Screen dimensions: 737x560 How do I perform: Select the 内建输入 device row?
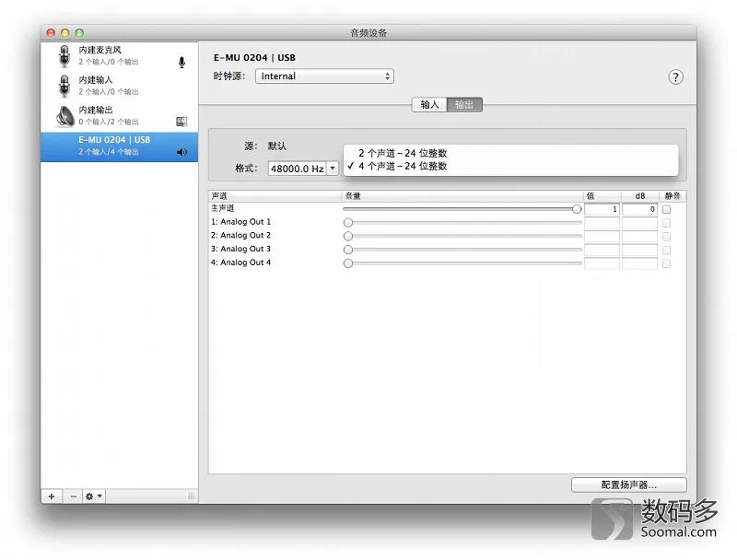coord(120,86)
